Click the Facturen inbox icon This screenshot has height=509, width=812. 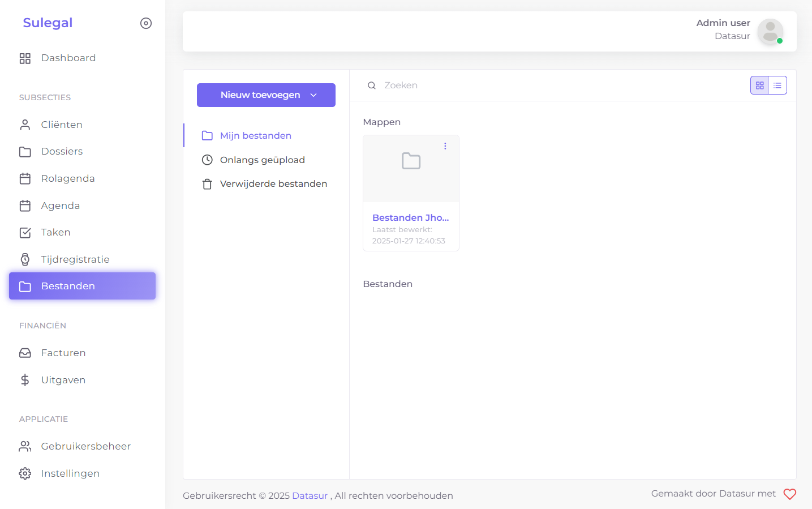(25, 353)
